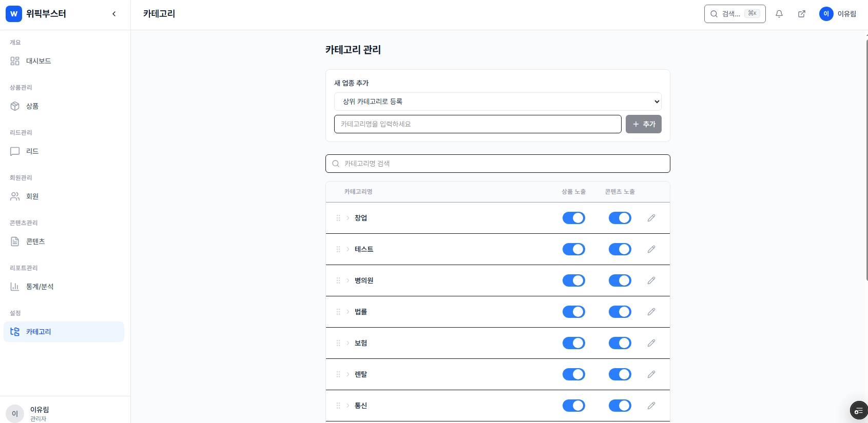This screenshot has height=423, width=868.
Task: Open the external link icon in header
Action: [x=802, y=14]
